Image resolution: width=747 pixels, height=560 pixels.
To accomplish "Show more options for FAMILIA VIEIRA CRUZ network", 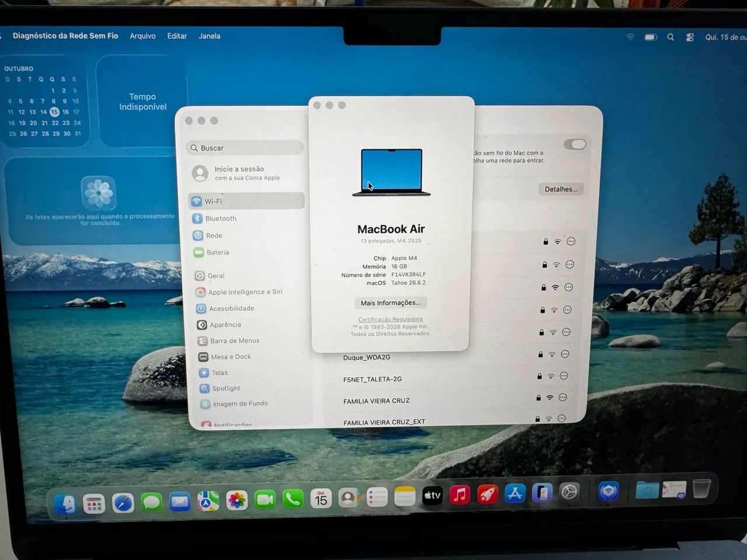I will pyautogui.click(x=563, y=397).
